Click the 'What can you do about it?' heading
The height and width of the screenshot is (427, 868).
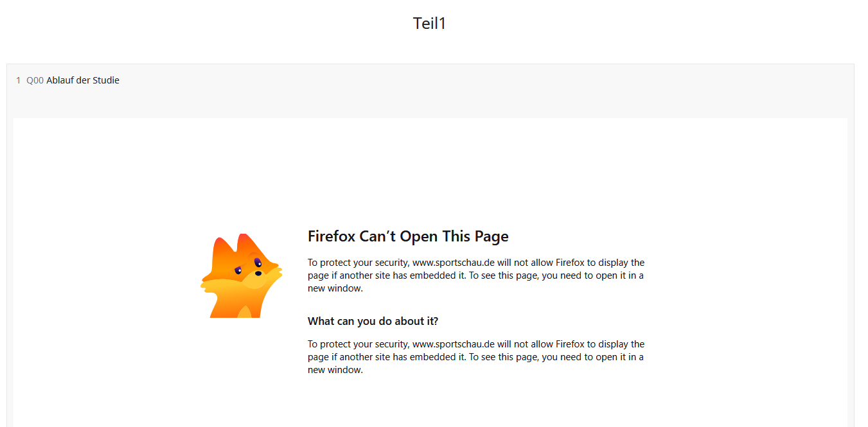tap(373, 321)
